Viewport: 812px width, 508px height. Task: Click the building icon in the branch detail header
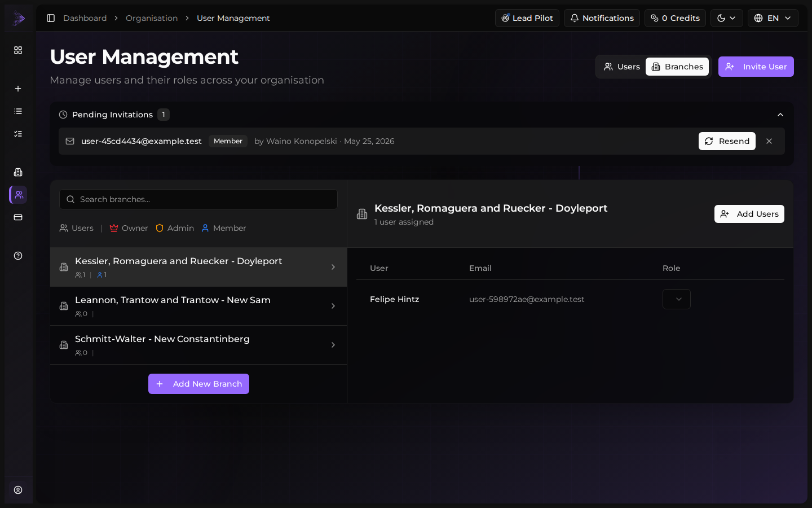(x=362, y=214)
